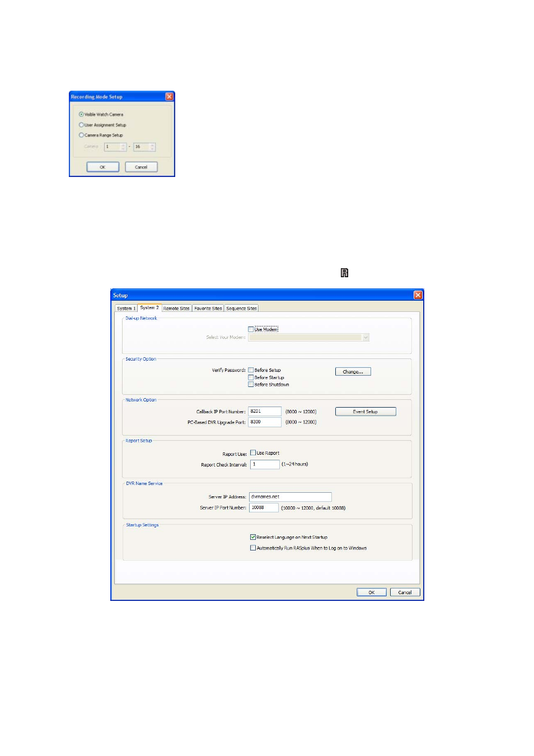534x756 pixels.
Task: Toggle Reselect Language on Next Startup
Action: (x=253, y=537)
